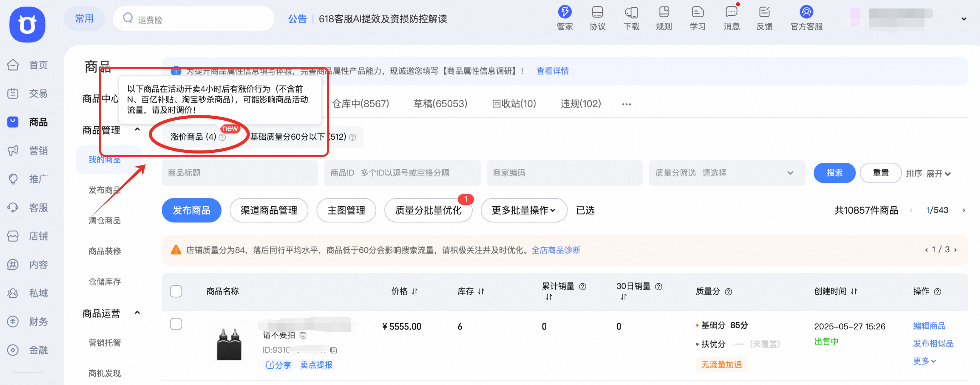The height and width of the screenshot is (385, 980).
Task: Go to 首页 in sidebar
Action: point(28,65)
